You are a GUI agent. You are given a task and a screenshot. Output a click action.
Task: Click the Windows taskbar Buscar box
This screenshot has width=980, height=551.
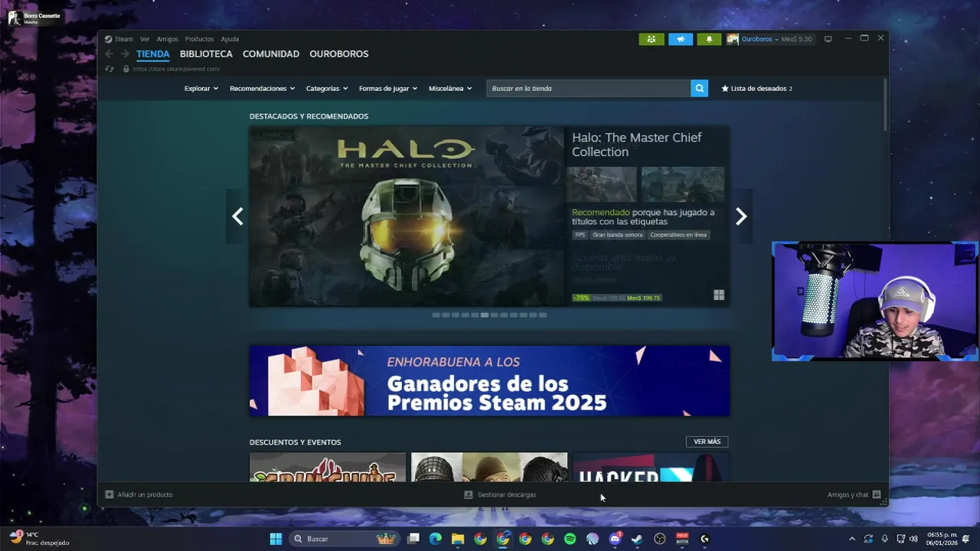(343, 539)
